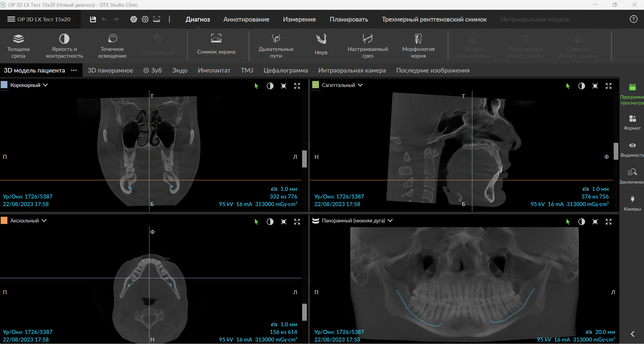Toggle contrast icon in the Coronal view
The height and width of the screenshot is (344, 644).
point(270,86)
